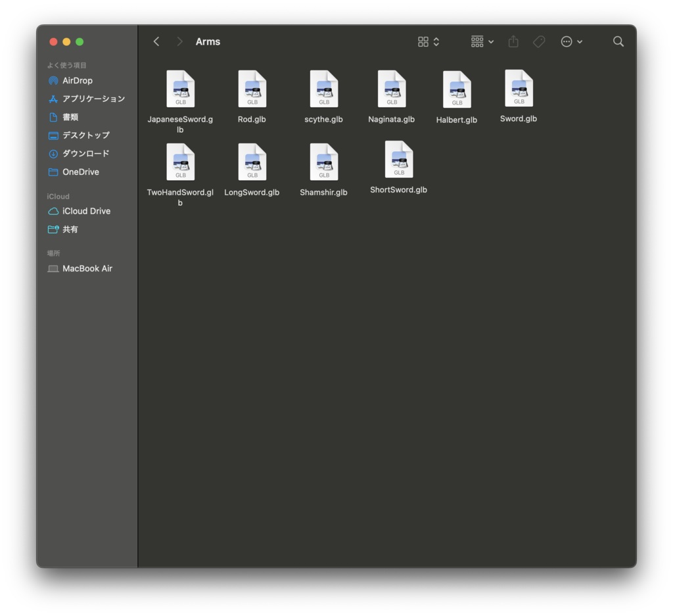This screenshot has height=616, width=673.
Task: Select the Halbert.glb file icon
Action: tap(457, 89)
